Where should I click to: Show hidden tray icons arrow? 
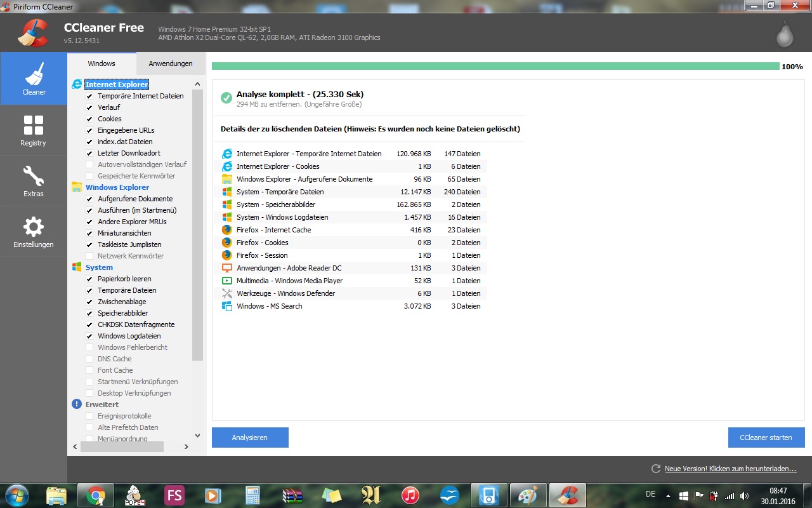[668, 495]
